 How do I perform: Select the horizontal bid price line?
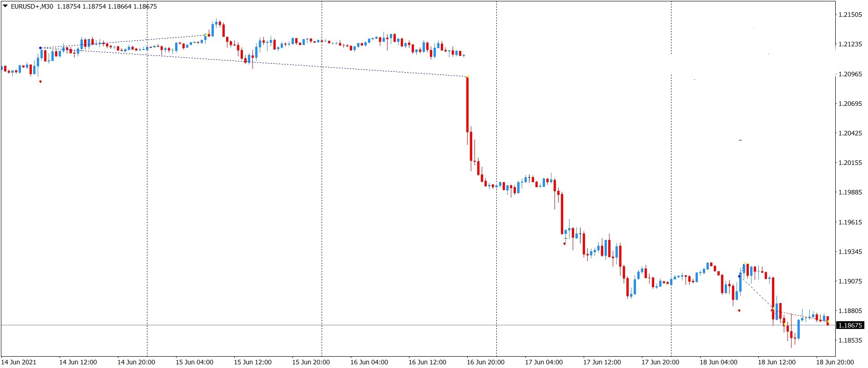[418, 325]
